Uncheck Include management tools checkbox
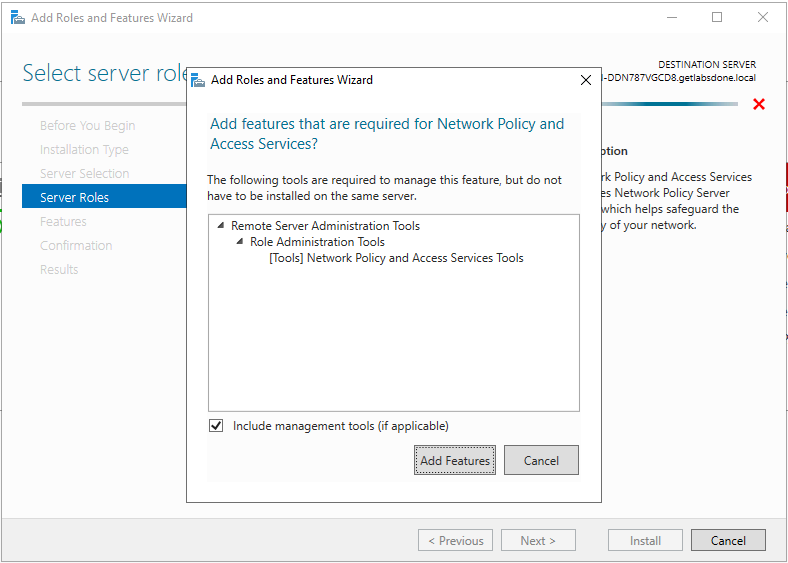Screen dimensions: 788x563 (216, 426)
